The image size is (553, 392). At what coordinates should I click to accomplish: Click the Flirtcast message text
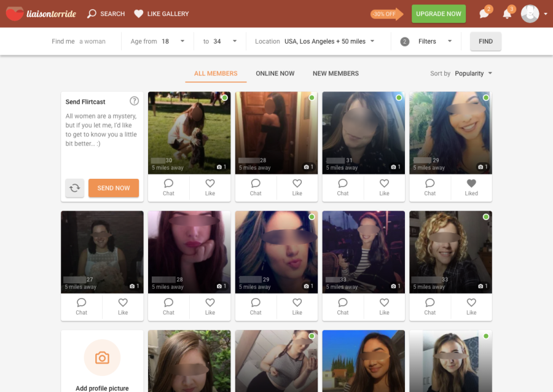[101, 130]
